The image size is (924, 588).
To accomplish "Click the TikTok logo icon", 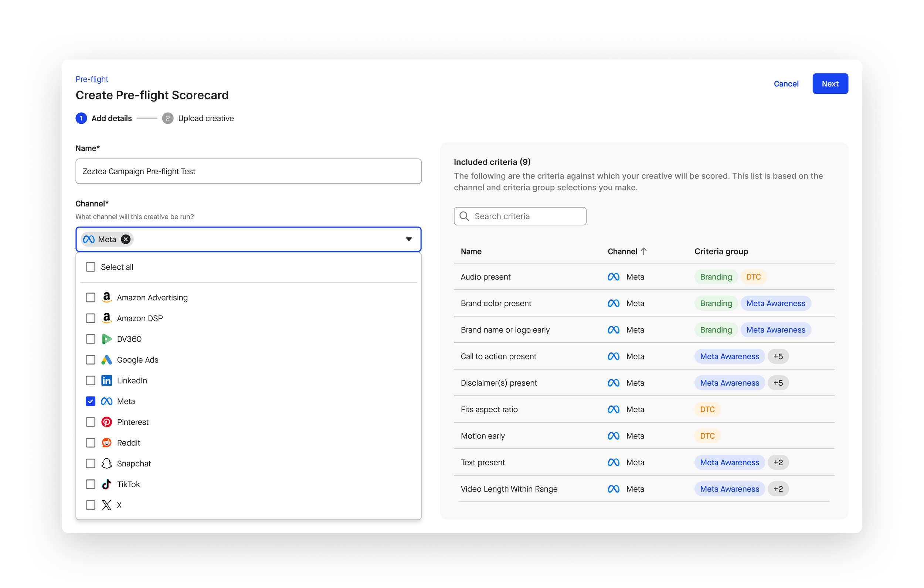I will [x=106, y=484].
